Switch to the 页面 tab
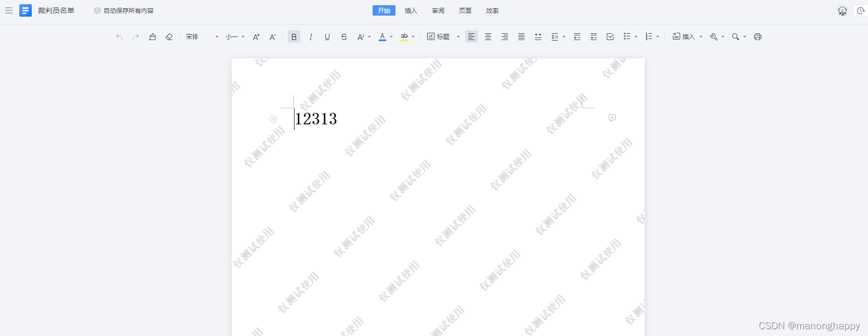 coord(465,10)
